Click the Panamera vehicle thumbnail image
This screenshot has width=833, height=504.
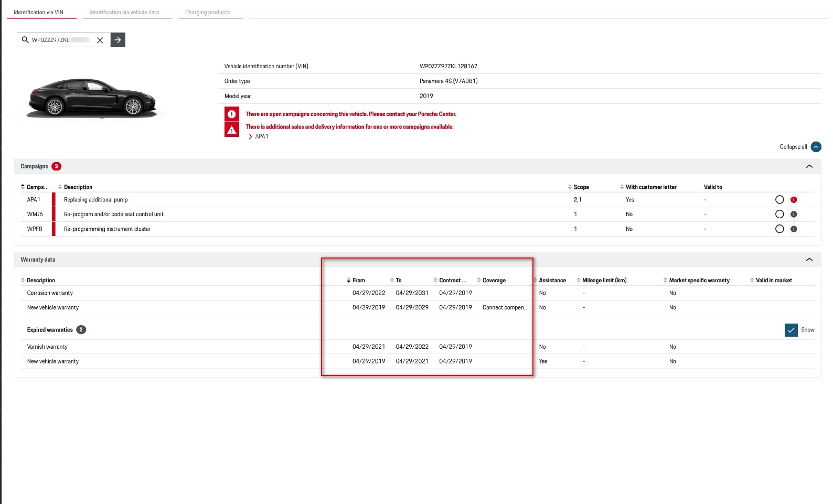[92, 98]
